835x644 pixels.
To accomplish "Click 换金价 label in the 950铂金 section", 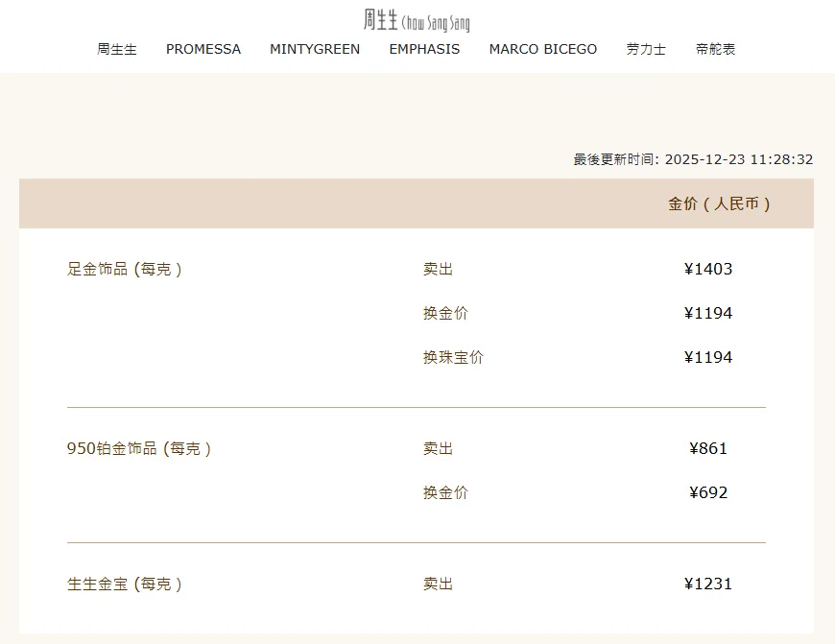I will tap(445, 492).
